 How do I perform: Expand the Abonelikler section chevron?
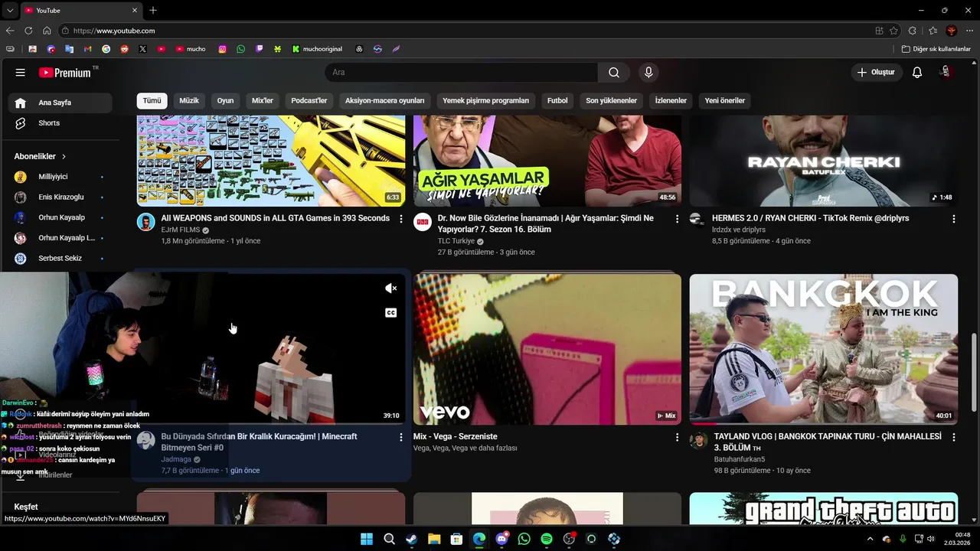coord(64,156)
